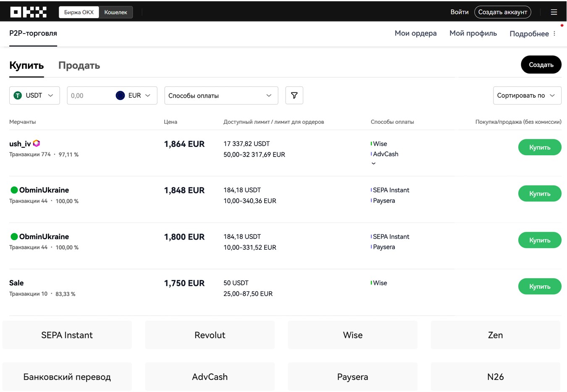
Task: Open the hamburger menu icon
Action: tap(554, 12)
